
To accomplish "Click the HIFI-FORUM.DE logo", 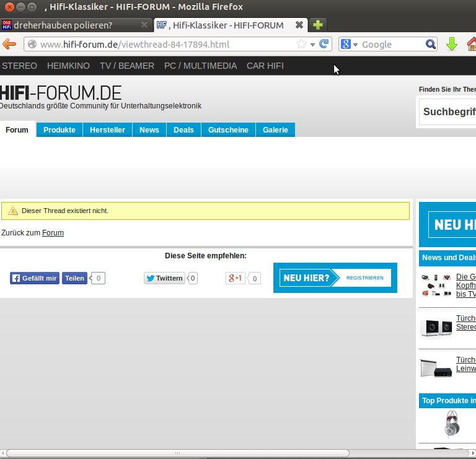I will (61, 93).
